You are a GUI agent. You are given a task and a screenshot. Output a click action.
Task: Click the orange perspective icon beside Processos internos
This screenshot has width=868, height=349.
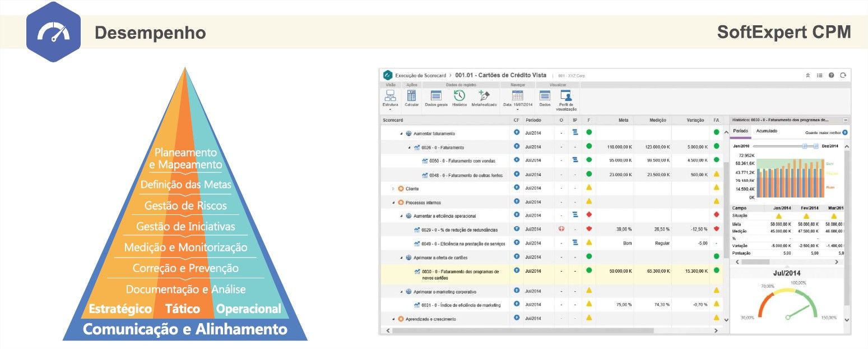pos(401,202)
